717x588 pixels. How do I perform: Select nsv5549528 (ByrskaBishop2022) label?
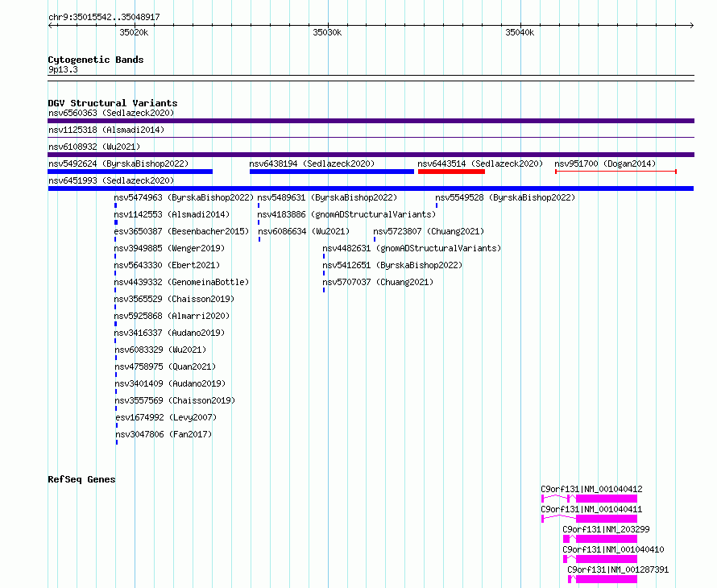[505, 197]
